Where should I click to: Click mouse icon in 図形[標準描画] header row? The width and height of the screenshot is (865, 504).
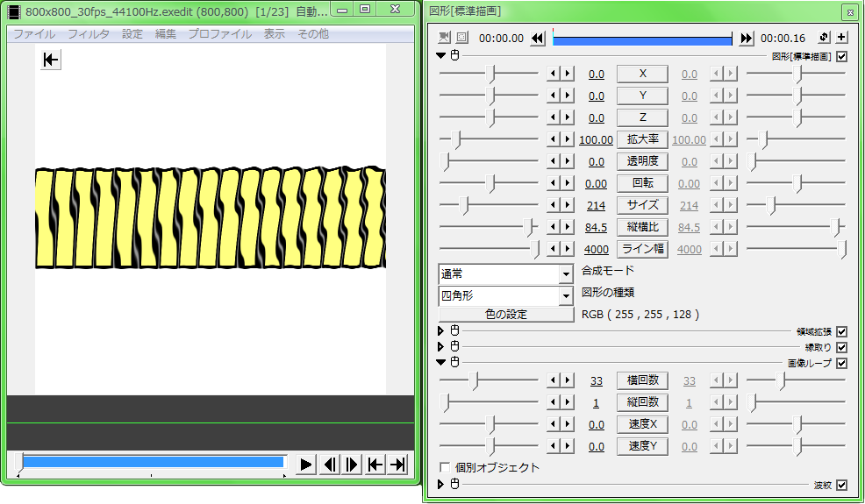pyautogui.click(x=454, y=55)
